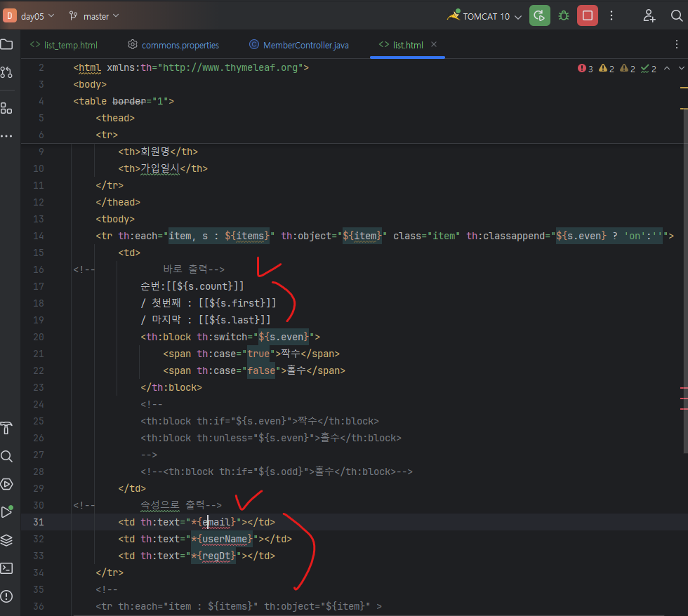Click 가입일시 header text line 10
This screenshot has width=688, height=616.
coord(160,168)
